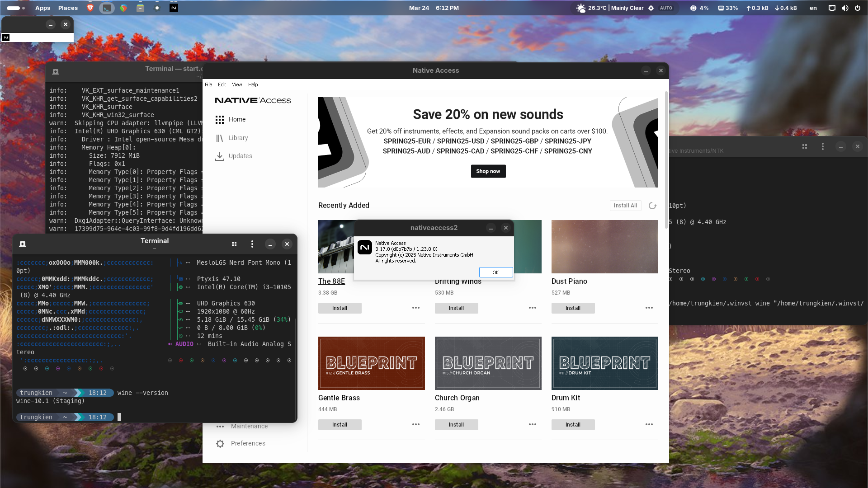Image resolution: width=868 pixels, height=488 pixels.
Task: Click the Shop now button
Action: pos(488,171)
